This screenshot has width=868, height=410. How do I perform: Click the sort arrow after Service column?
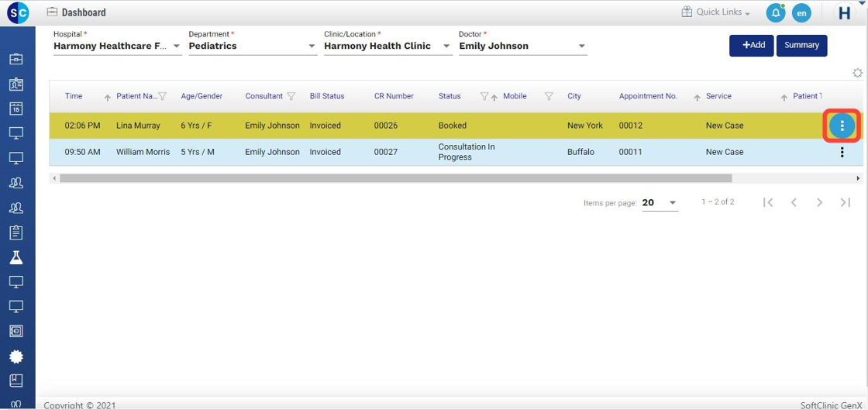tap(784, 98)
